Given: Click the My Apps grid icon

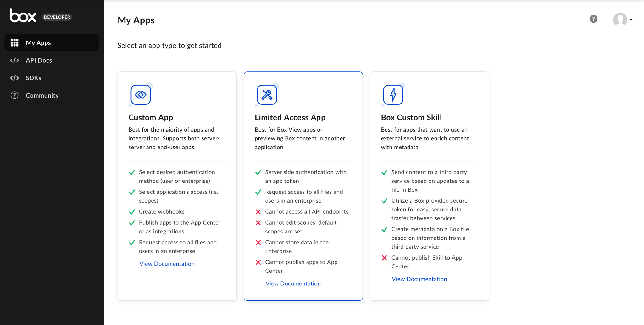Looking at the screenshot, I should tap(14, 42).
